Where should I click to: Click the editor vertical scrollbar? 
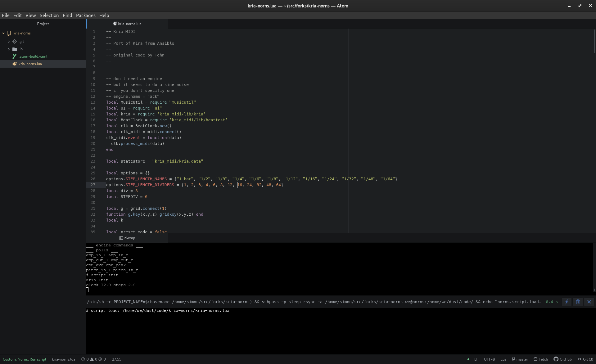594,42
